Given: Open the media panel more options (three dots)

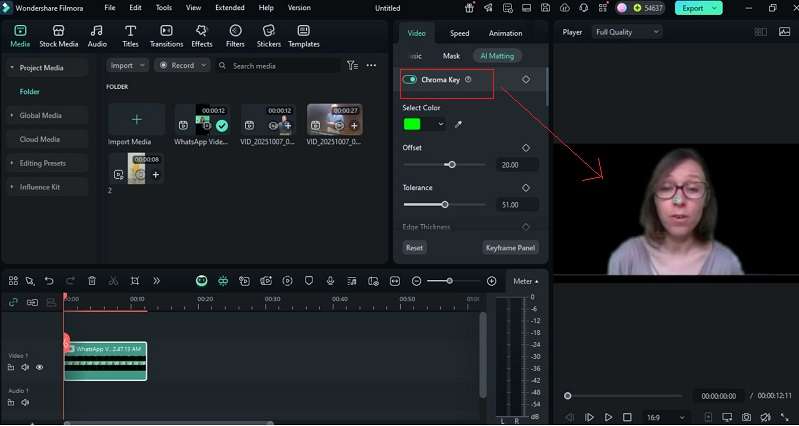Looking at the screenshot, I should click(371, 65).
